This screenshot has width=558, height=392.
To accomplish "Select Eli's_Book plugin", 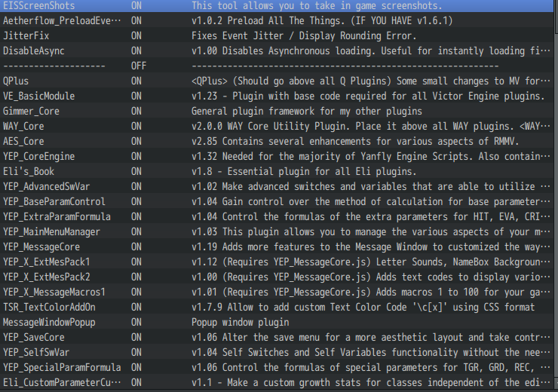I will 29,171.
